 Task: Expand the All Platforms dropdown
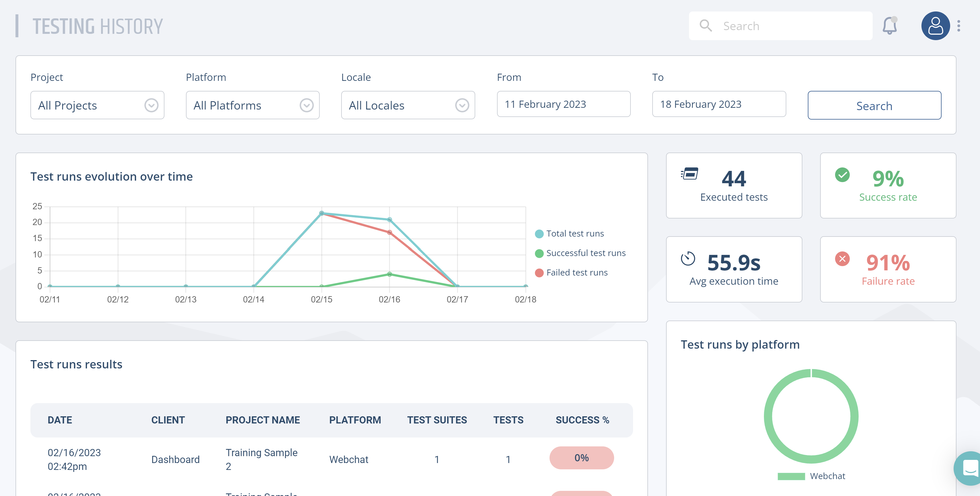[x=252, y=105]
